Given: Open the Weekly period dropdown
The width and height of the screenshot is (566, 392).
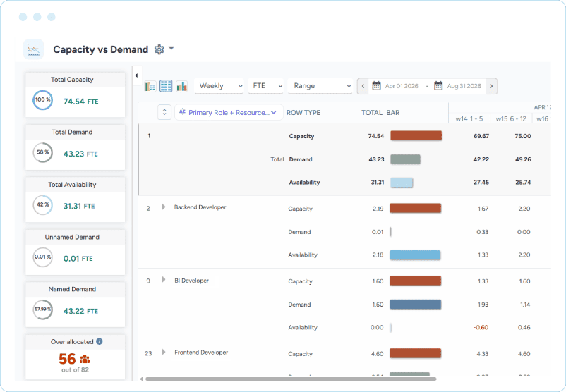Looking at the screenshot, I should pos(219,86).
